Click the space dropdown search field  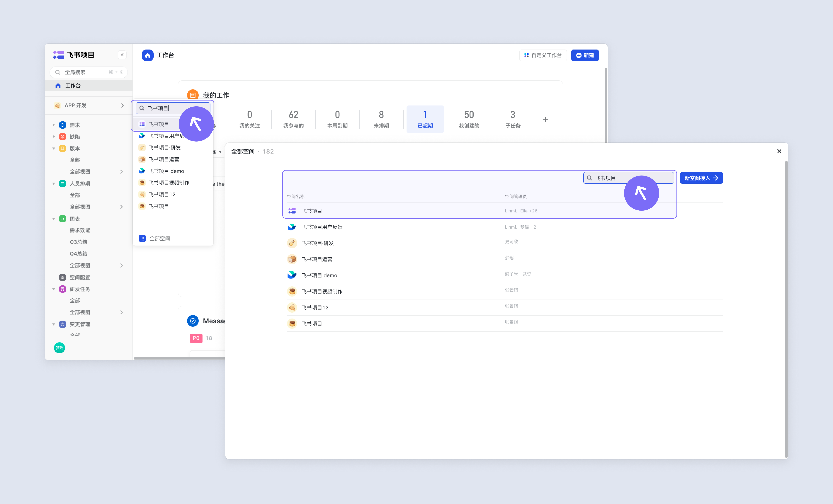[173, 108]
